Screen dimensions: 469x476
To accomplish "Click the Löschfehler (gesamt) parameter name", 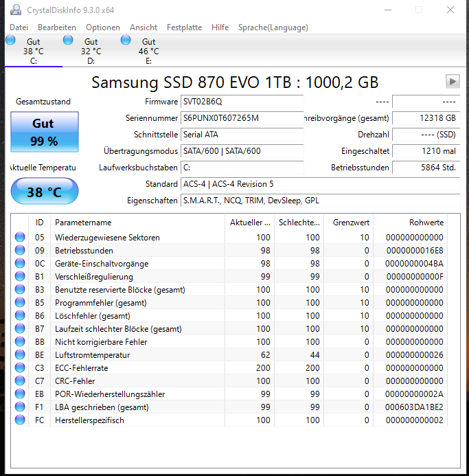I will pyautogui.click(x=92, y=316).
